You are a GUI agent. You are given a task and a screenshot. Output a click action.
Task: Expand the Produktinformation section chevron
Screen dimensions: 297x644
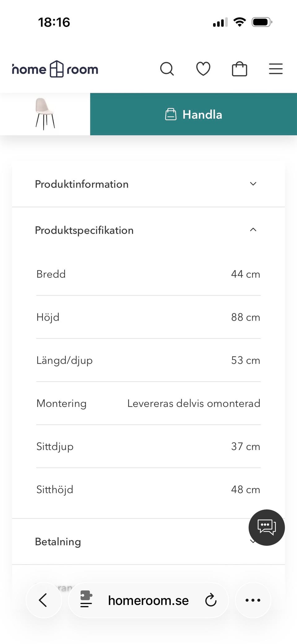coord(253,184)
